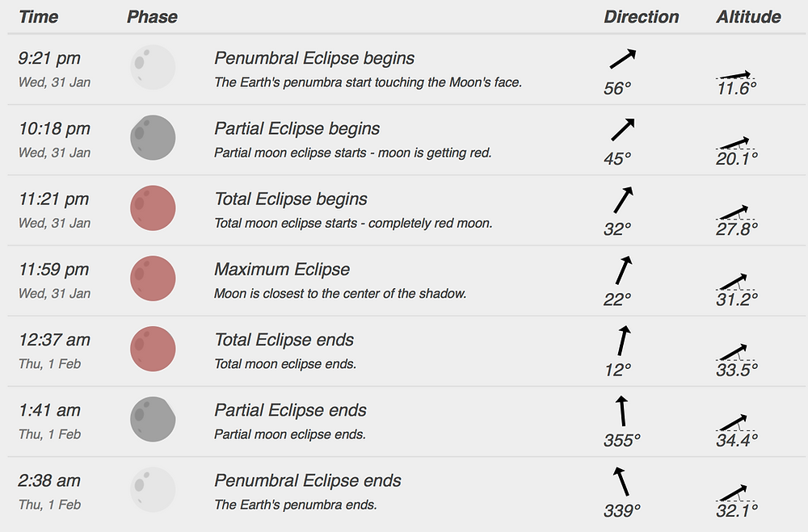Click the Penumbral Eclipse ends moon icon

point(153,490)
